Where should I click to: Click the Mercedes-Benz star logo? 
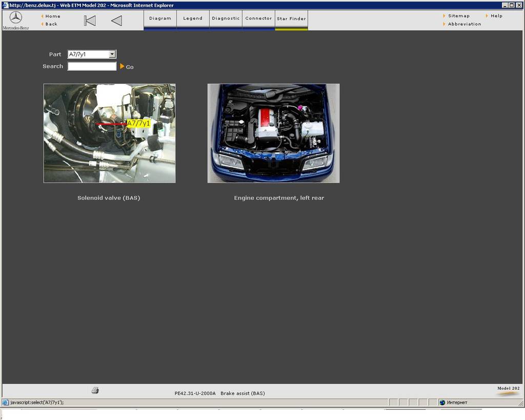(15, 17)
